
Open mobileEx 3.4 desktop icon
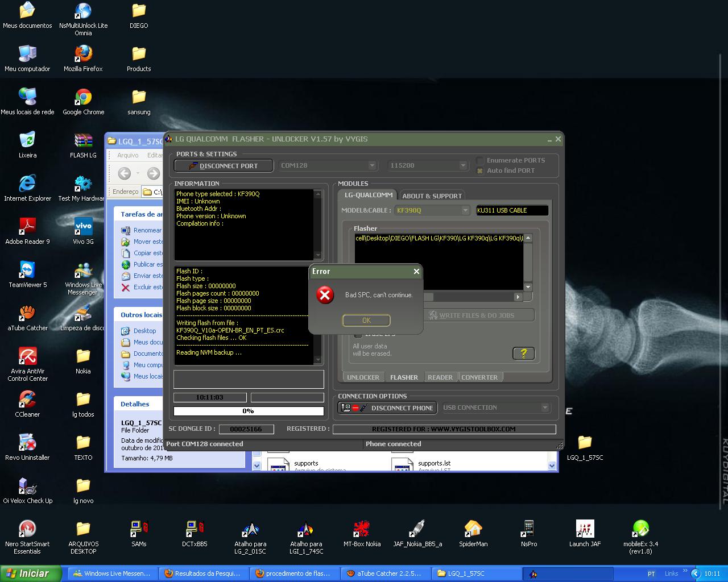click(x=640, y=537)
